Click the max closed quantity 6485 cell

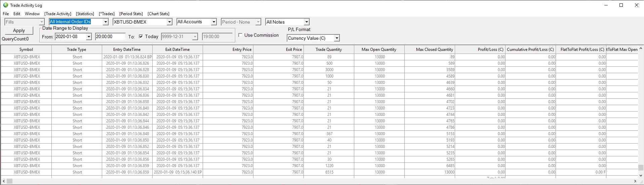(430, 166)
